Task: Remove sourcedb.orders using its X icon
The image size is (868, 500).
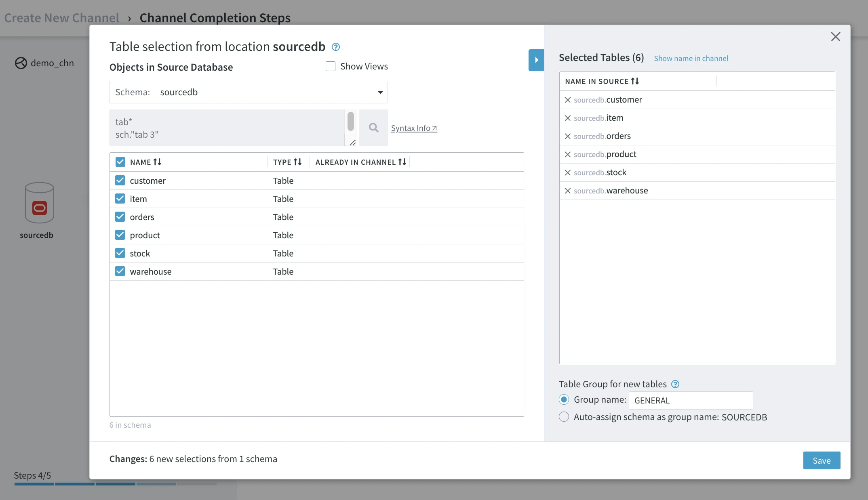Action: 567,136
